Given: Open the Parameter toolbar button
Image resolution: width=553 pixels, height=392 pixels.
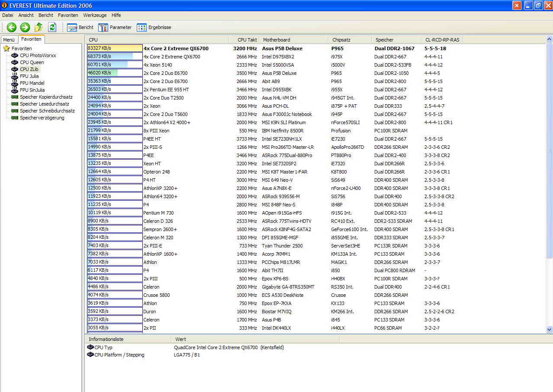Looking at the screenshot, I should coord(115,27).
